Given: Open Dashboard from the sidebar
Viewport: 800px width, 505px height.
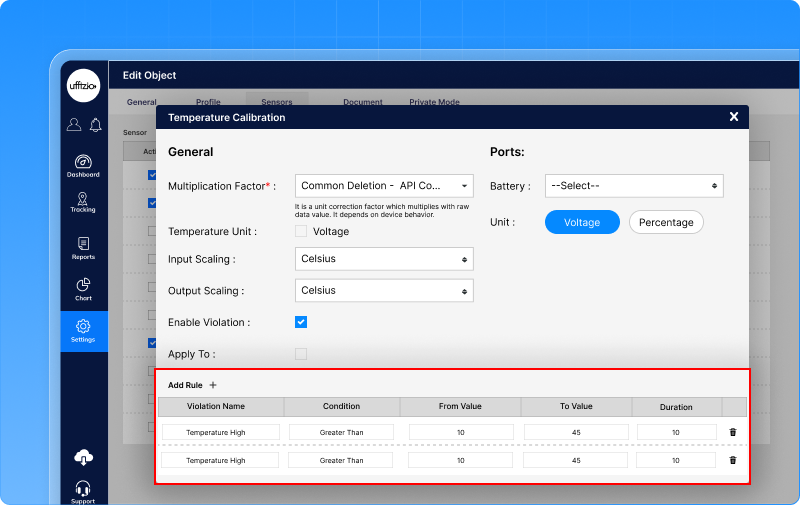Looking at the screenshot, I should 83,165.
